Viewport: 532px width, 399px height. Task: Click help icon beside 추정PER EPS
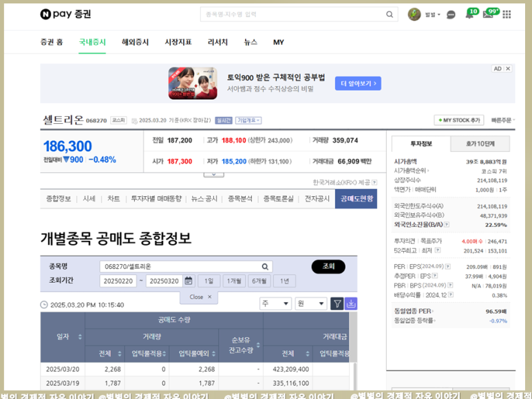(x=435, y=276)
